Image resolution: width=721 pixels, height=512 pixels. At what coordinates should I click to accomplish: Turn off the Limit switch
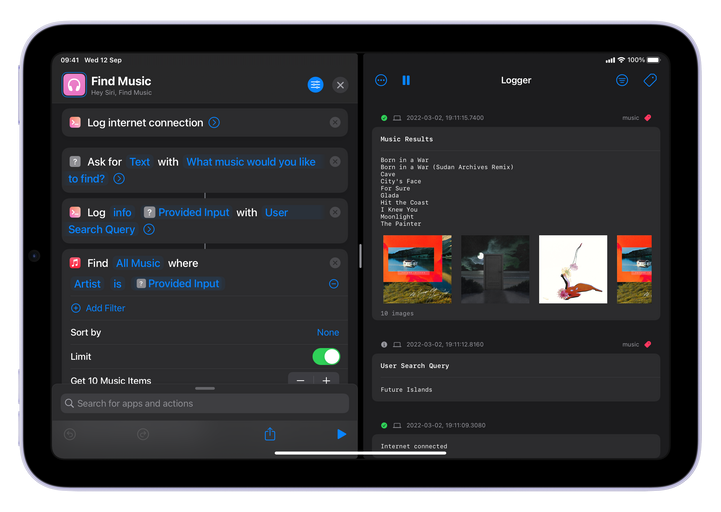click(x=326, y=357)
